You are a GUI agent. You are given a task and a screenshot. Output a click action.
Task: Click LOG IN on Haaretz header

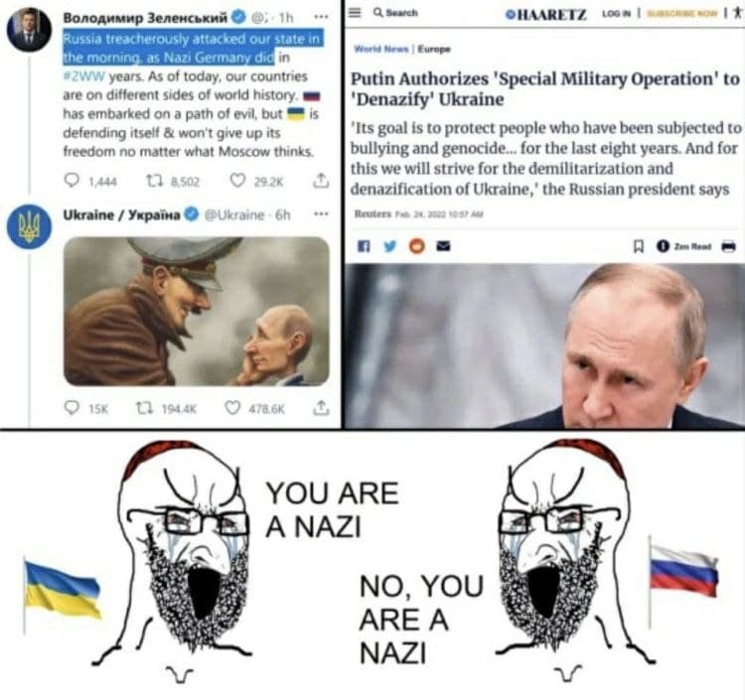[616, 13]
